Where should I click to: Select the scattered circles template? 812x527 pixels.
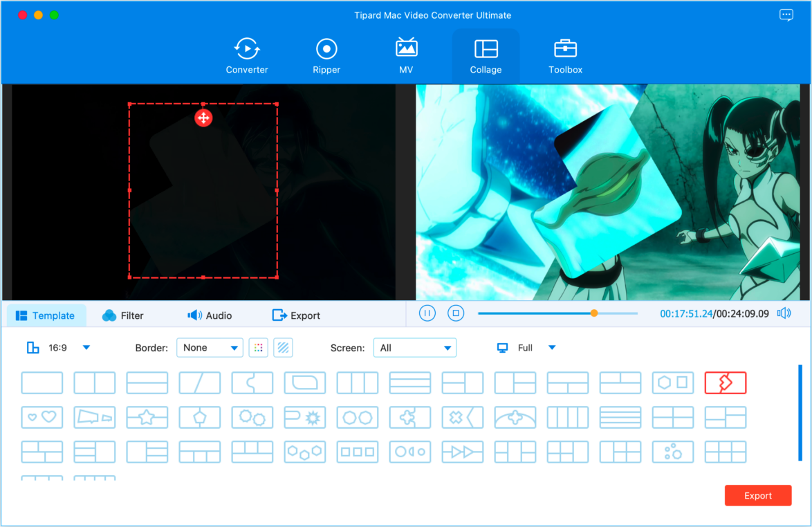coord(673,452)
